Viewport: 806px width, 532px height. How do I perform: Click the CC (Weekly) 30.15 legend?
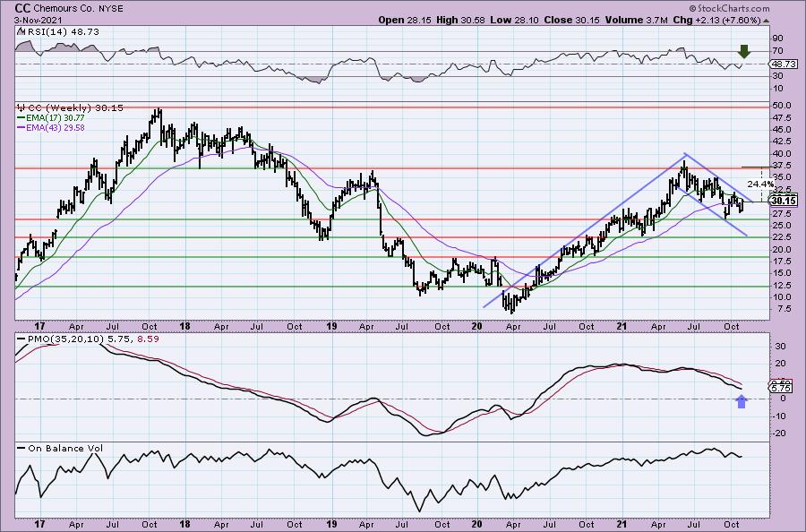[75, 108]
